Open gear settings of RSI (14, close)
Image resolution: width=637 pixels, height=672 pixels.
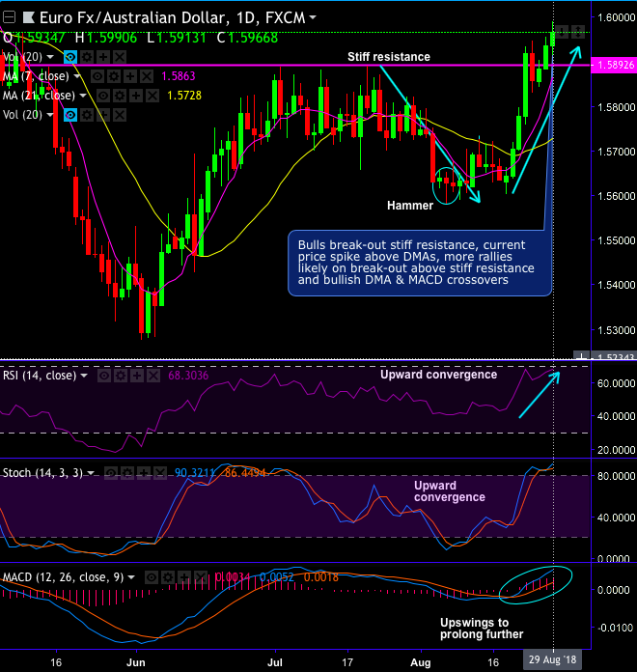(121, 376)
